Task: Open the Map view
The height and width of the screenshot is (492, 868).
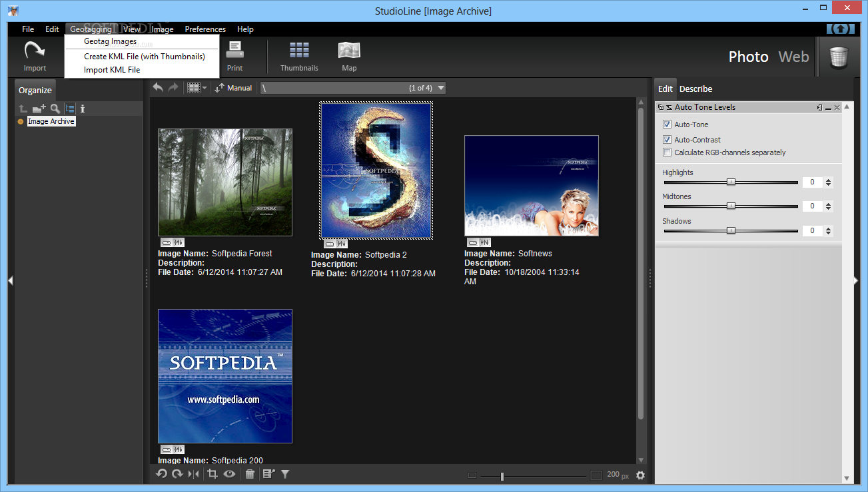Action: 349,56
